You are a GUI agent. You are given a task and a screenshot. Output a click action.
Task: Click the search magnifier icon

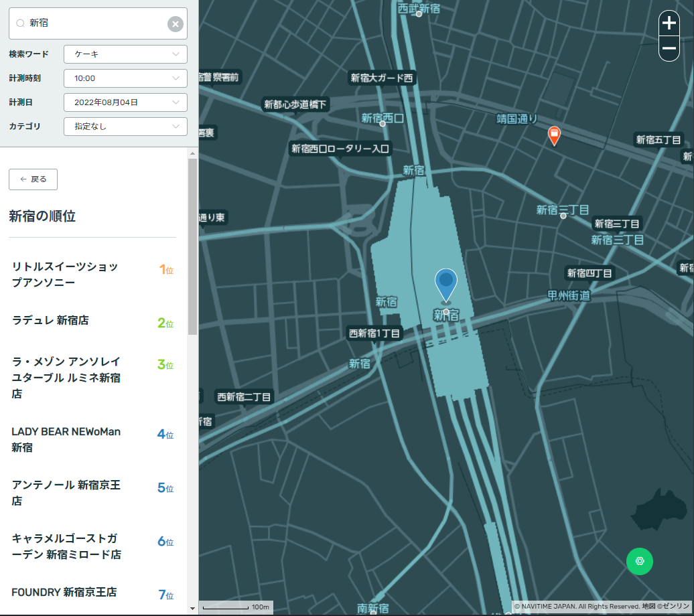coord(20,23)
